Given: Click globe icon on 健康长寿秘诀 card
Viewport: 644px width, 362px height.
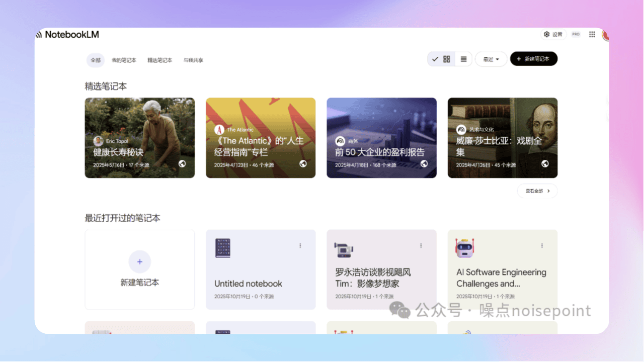Looking at the screenshot, I should [182, 164].
